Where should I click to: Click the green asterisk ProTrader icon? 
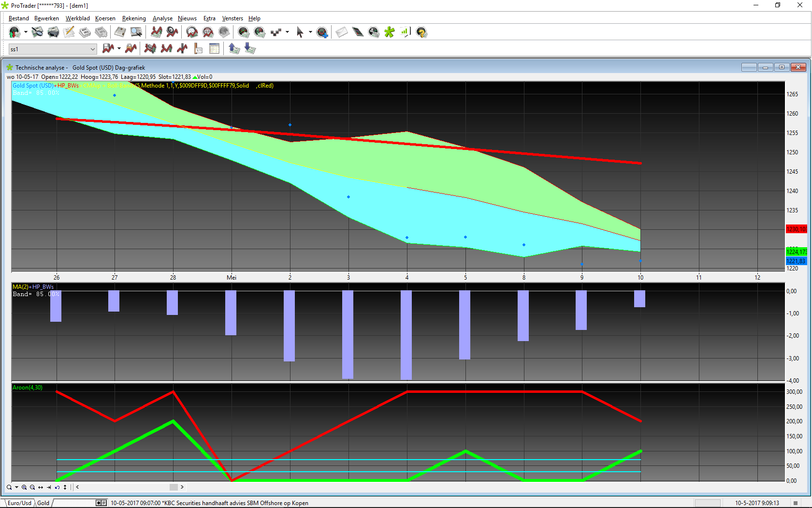click(x=390, y=32)
